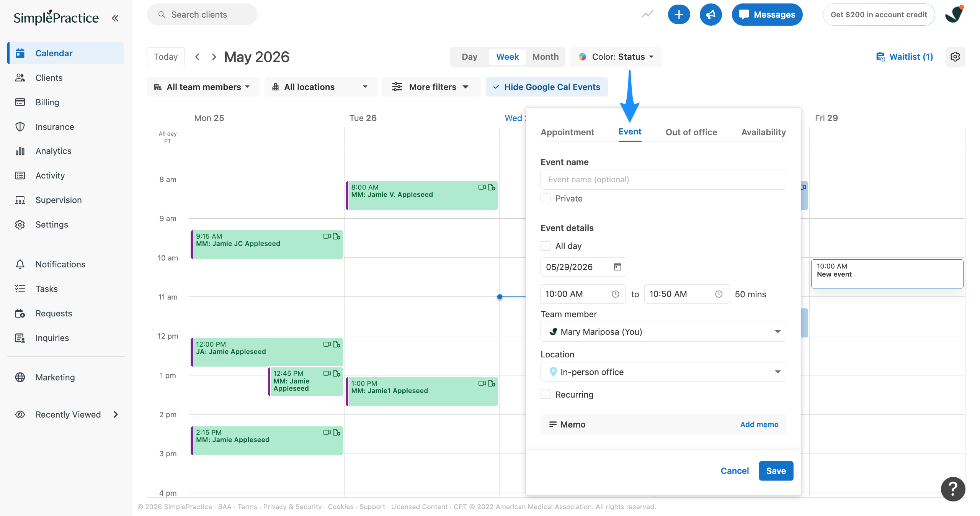Expand More filters dropdown
980x516 pixels.
point(431,87)
